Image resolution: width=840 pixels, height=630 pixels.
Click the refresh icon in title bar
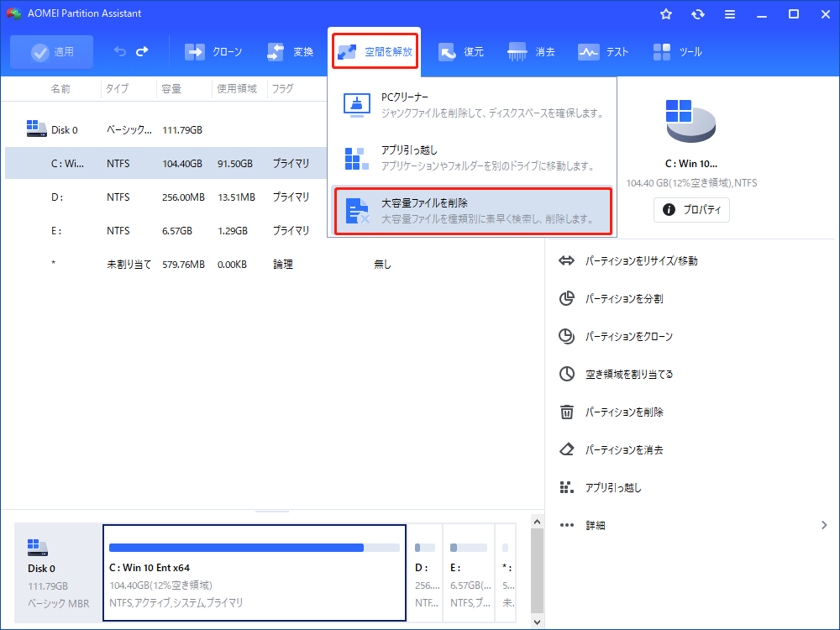[x=697, y=14]
